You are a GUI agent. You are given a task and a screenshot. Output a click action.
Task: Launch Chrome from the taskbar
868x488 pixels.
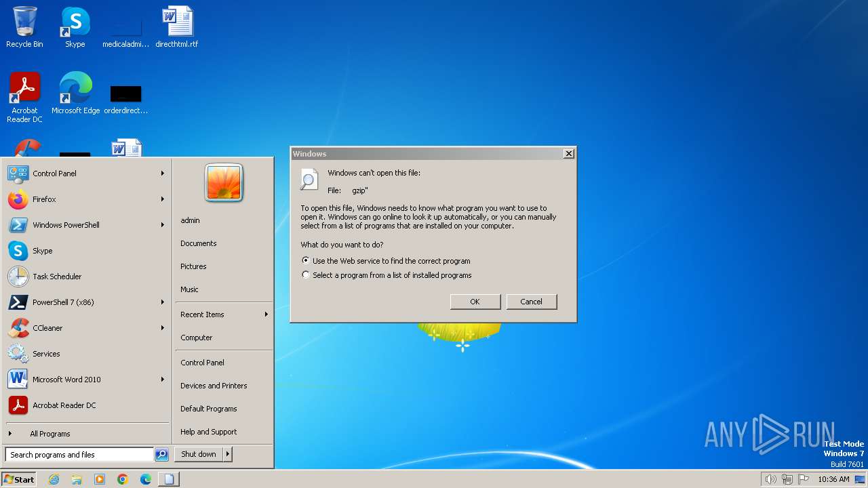point(123,479)
